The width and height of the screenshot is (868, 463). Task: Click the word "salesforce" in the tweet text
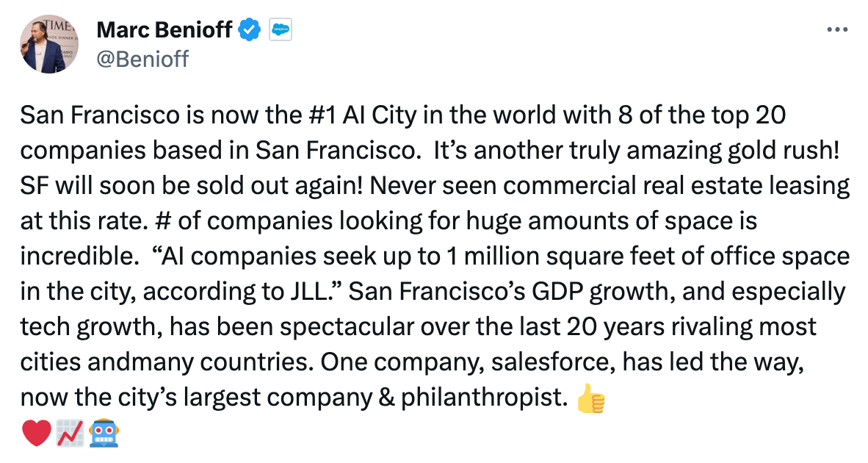coord(554,362)
